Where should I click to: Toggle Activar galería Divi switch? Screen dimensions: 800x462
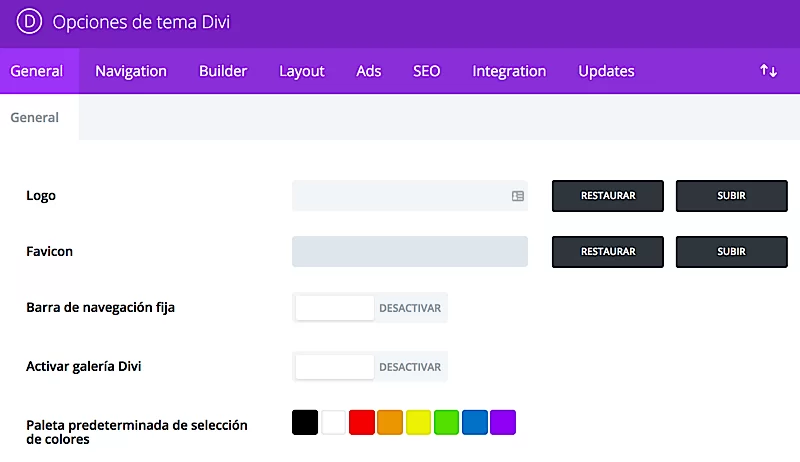370,367
